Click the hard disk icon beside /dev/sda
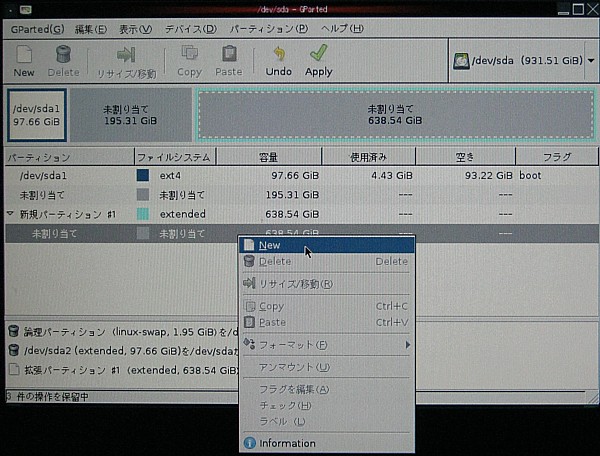 [x=461, y=61]
